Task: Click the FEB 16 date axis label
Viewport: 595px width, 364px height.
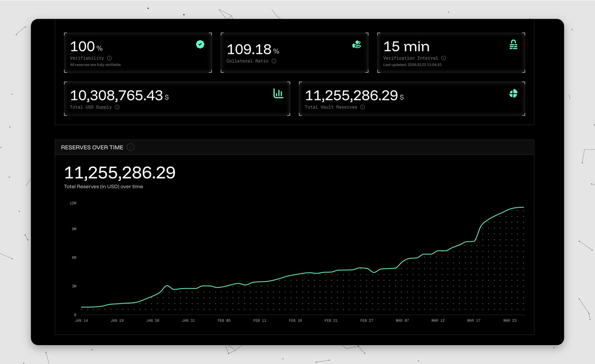Action: pos(295,320)
